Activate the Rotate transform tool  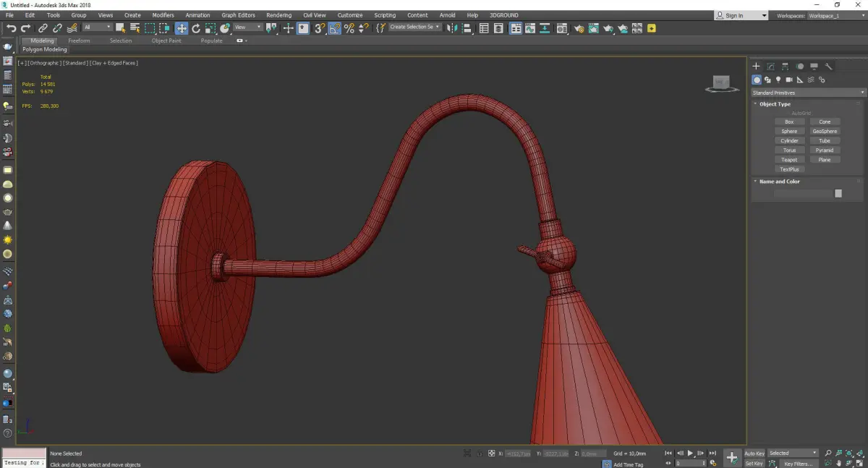tap(195, 28)
